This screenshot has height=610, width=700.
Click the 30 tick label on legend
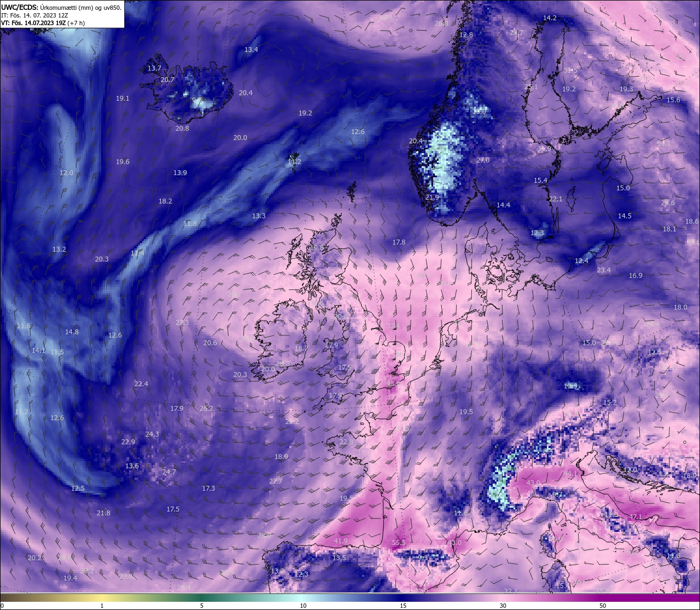point(503,606)
